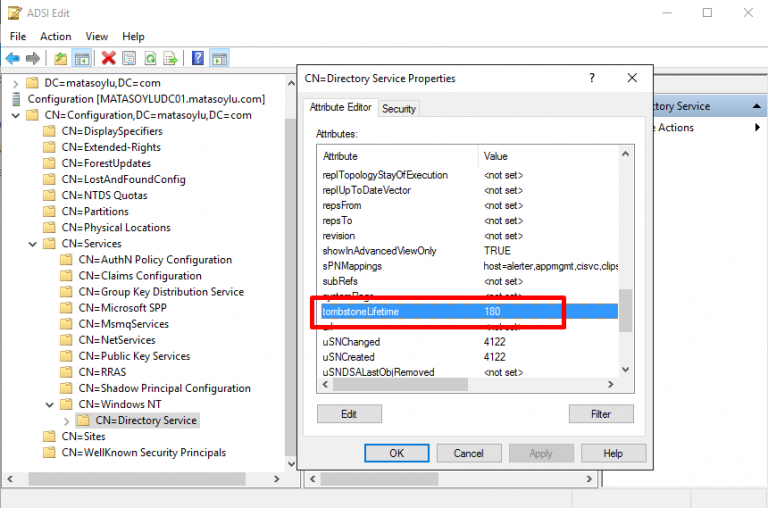Click the red Delete X toolbar icon
This screenshot has width=768, height=508.
click(x=108, y=58)
